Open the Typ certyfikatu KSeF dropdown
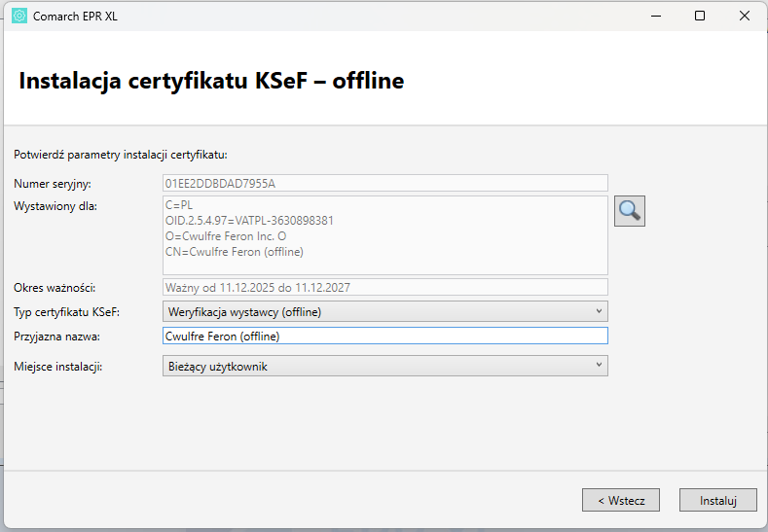 point(384,311)
